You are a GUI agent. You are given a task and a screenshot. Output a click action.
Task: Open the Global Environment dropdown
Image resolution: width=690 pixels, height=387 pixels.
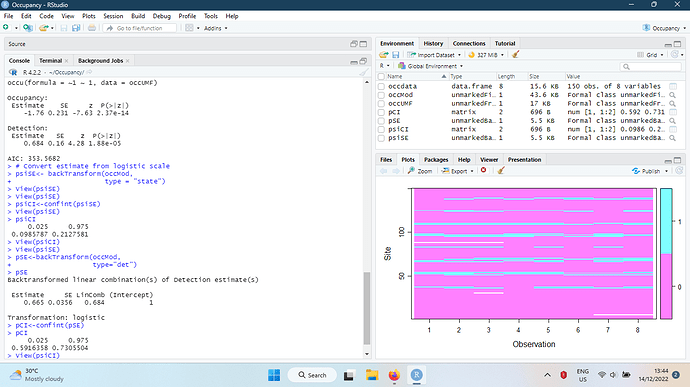click(430, 66)
